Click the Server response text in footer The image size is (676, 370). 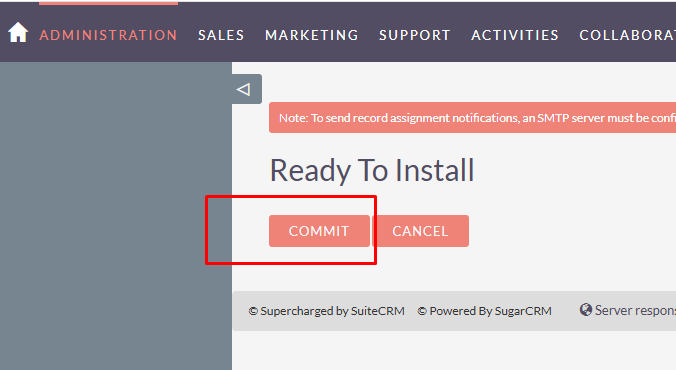tap(635, 310)
